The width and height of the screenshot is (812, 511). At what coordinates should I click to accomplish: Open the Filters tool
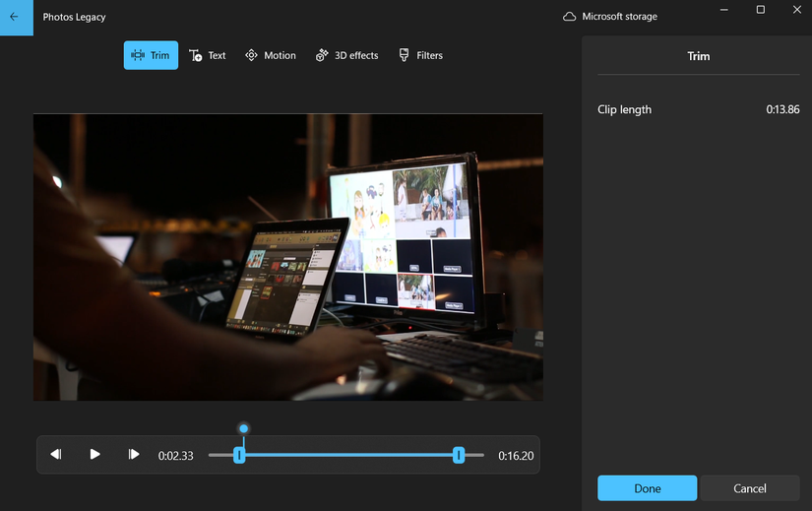420,55
